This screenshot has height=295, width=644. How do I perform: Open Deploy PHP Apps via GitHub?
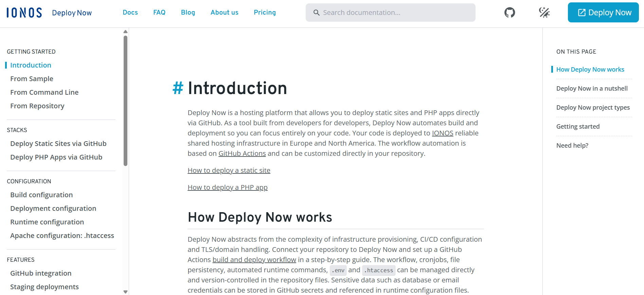[56, 157]
